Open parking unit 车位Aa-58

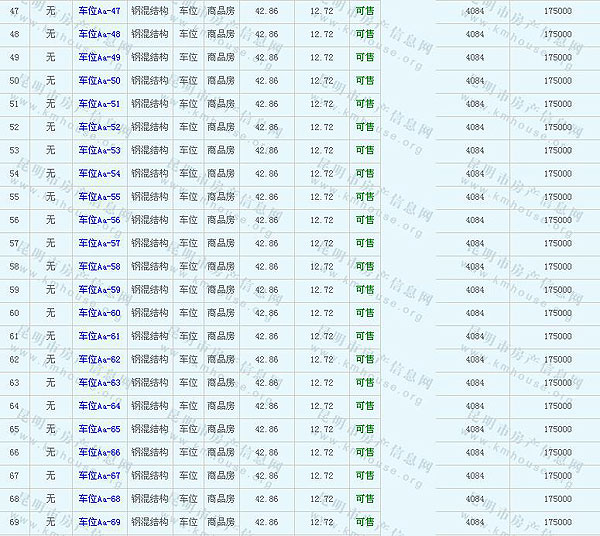[x=99, y=266]
